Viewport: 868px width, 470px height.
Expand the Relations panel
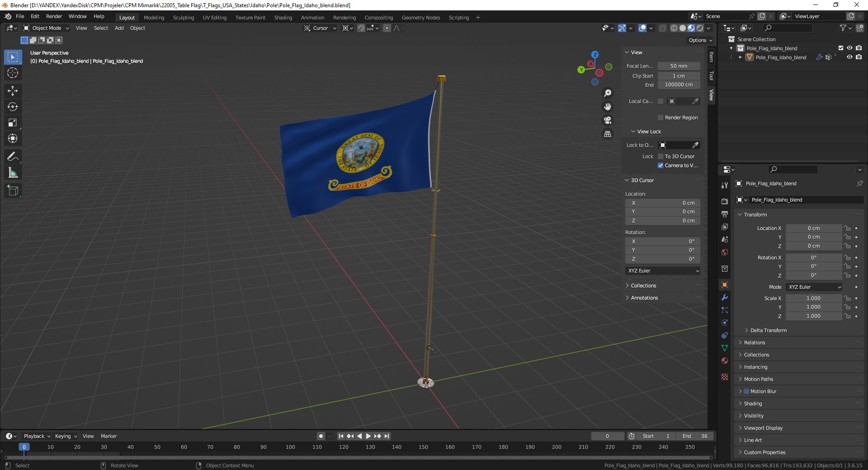click(755, 343)
